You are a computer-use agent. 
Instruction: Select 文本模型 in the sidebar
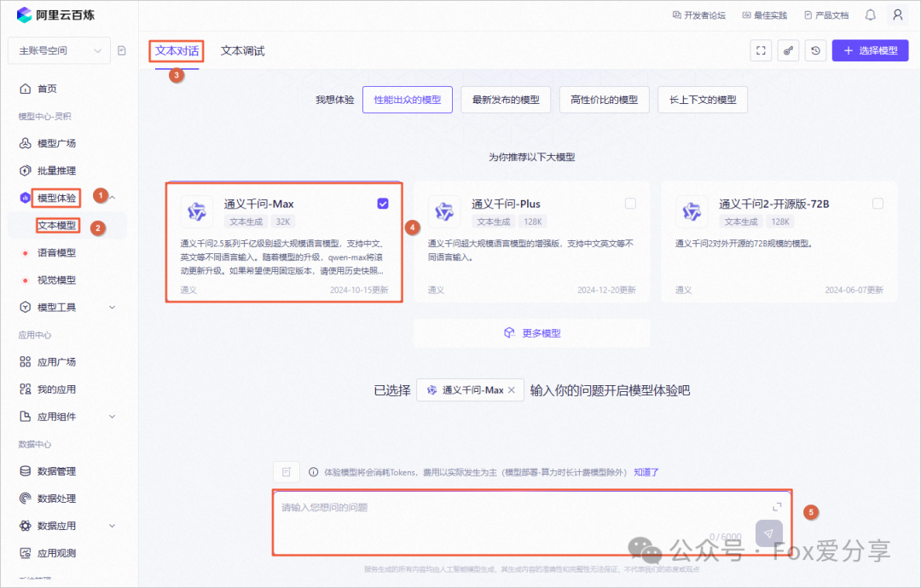[x=57, y=225]
